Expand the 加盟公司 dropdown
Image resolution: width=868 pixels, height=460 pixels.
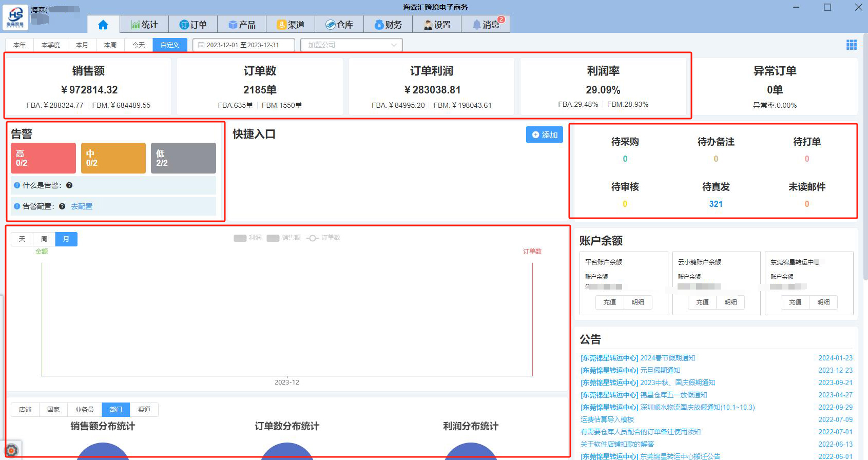click(x=352, y=45)
